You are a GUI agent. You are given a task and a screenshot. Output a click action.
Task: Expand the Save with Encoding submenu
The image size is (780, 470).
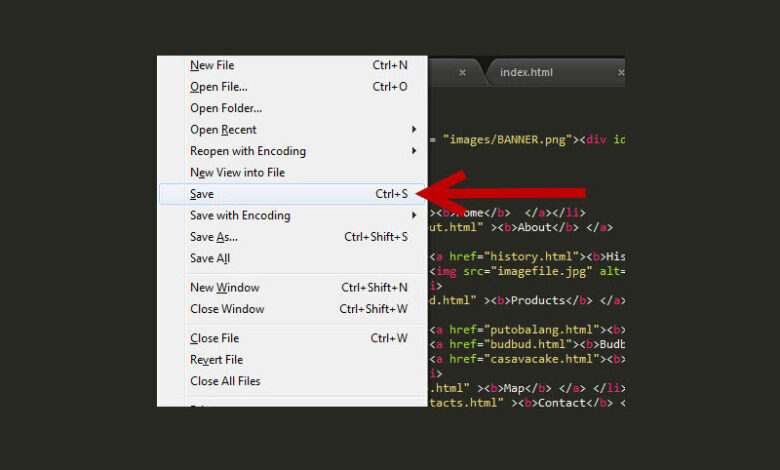414,215
